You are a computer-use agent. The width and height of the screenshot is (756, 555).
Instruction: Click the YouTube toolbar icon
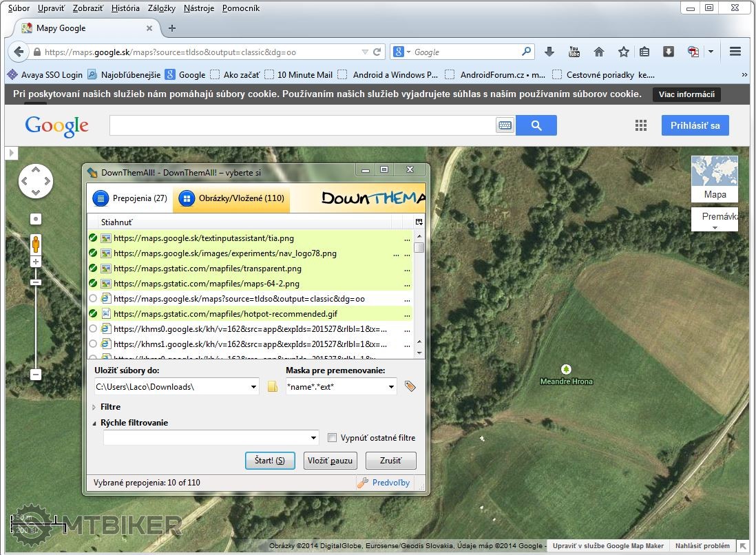point(574,52)
